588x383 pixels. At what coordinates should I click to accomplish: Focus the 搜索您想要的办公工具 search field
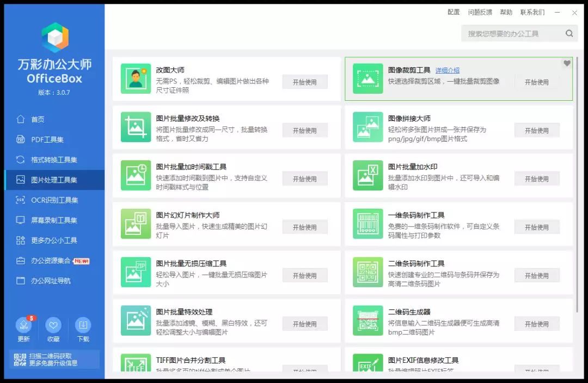[512, 33]
